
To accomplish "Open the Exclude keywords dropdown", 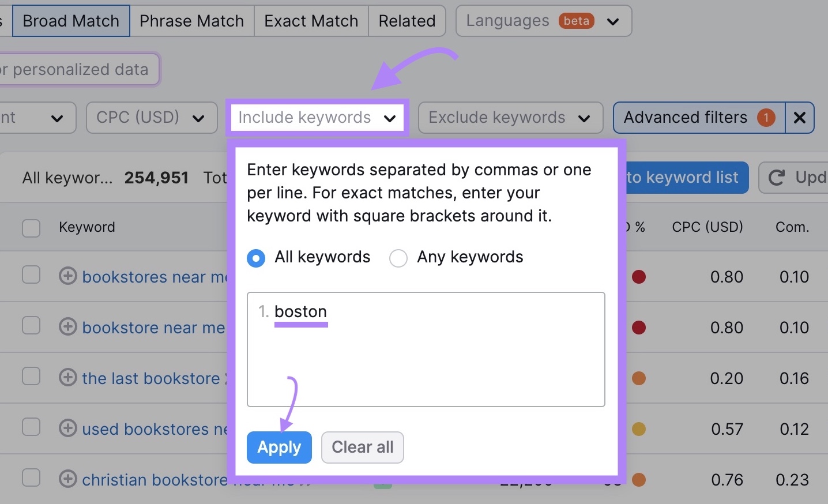I will click(510, 118).
